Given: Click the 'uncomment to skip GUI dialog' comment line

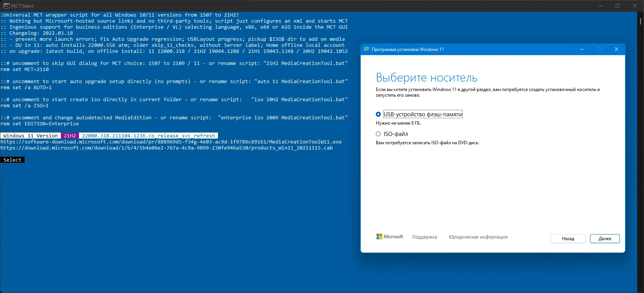Looking at the screenshot, I should [x=174, y=63].
